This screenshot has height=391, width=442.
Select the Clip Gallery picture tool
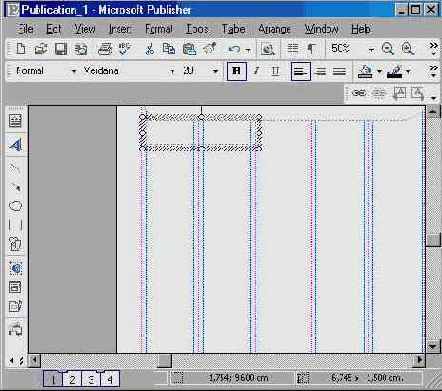click(x=15, y=244)
